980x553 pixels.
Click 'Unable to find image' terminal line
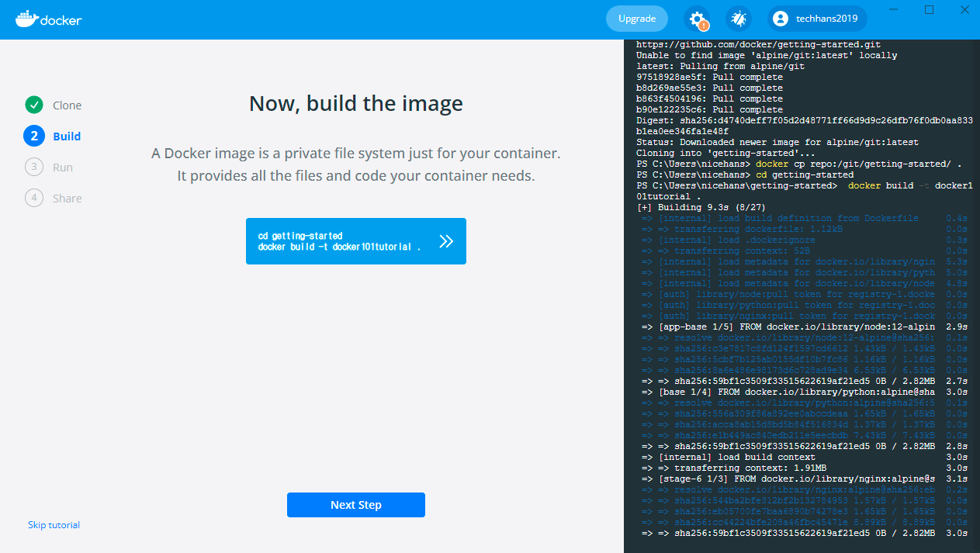(x=767, y=56)
